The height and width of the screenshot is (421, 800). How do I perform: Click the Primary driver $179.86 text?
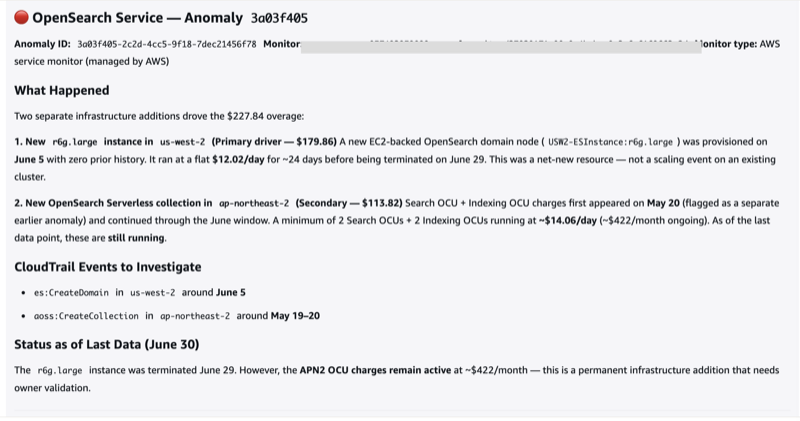tap(274, 142)
